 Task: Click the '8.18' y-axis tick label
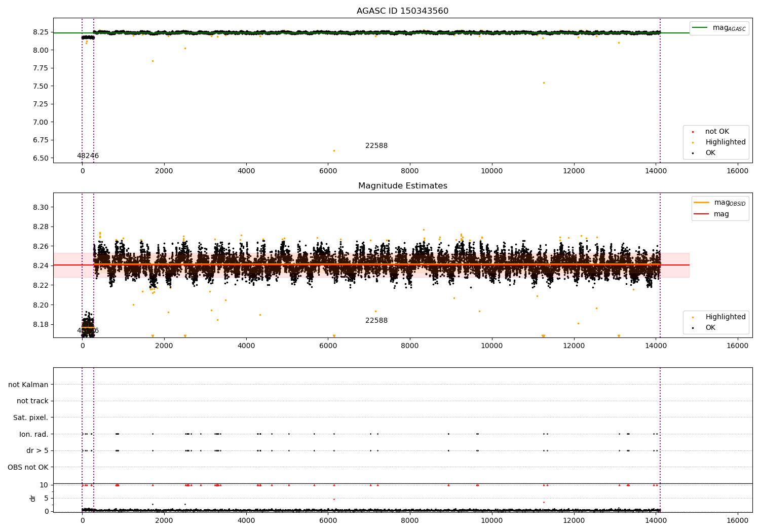(x=41, y=325)
